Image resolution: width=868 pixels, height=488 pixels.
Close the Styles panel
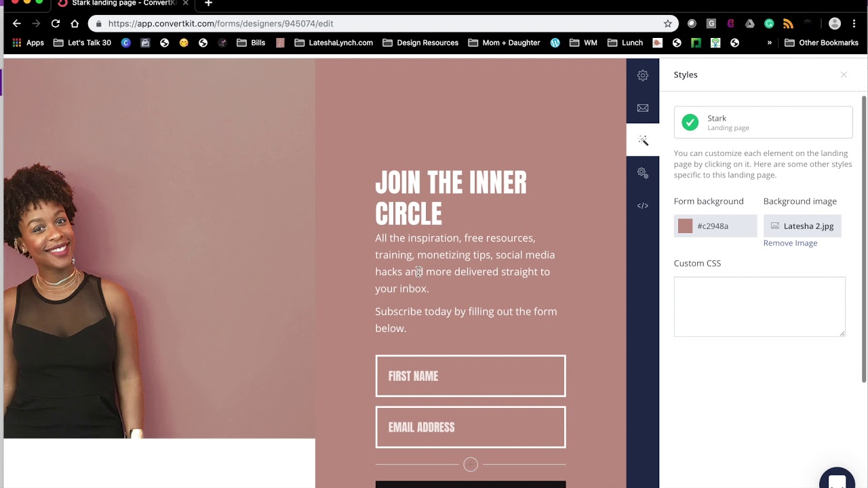click(x=844, y=75)
